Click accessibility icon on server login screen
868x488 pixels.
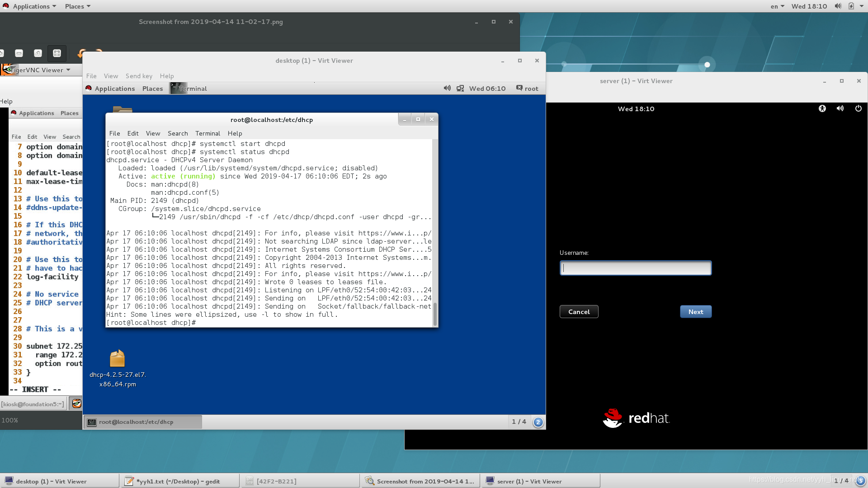tap(822, 108)
